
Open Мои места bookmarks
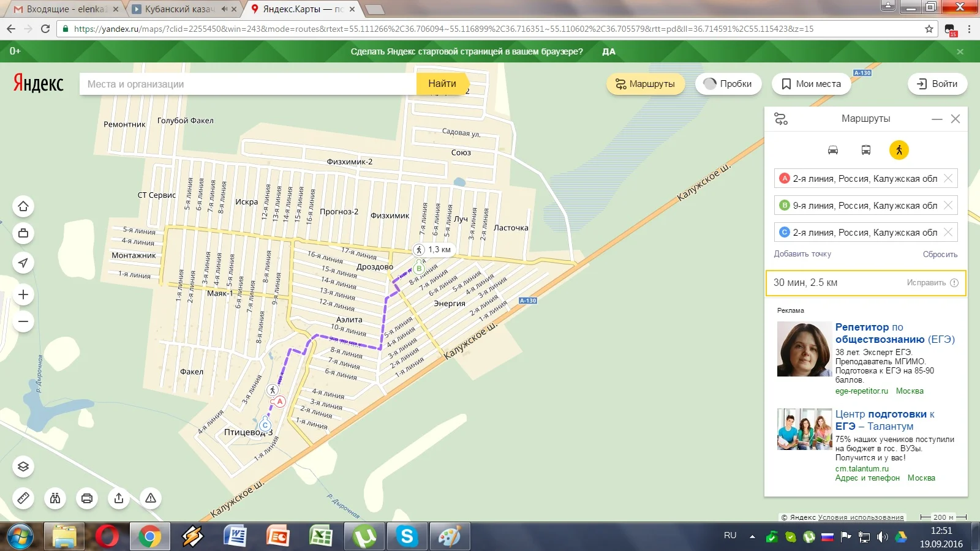click(x=812, y=84)
